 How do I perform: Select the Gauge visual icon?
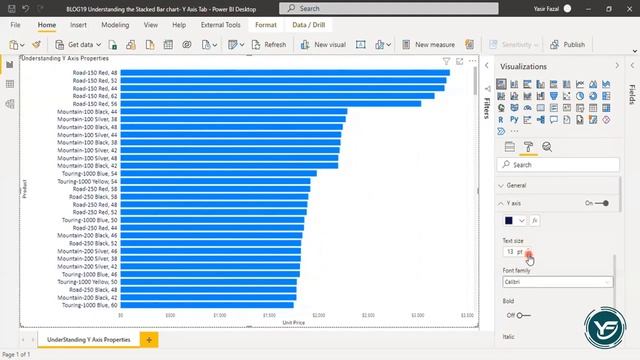click(x=527, y=108)
